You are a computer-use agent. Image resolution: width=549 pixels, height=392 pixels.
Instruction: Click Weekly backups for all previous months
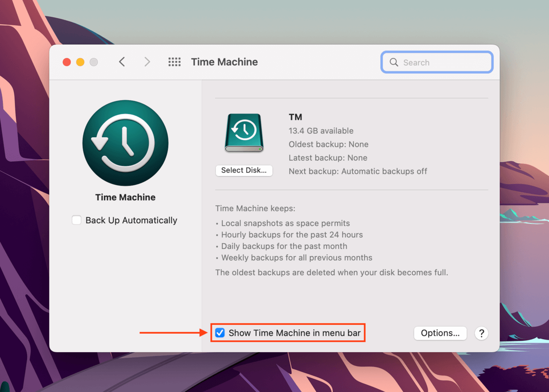click(x=297, y=258)
